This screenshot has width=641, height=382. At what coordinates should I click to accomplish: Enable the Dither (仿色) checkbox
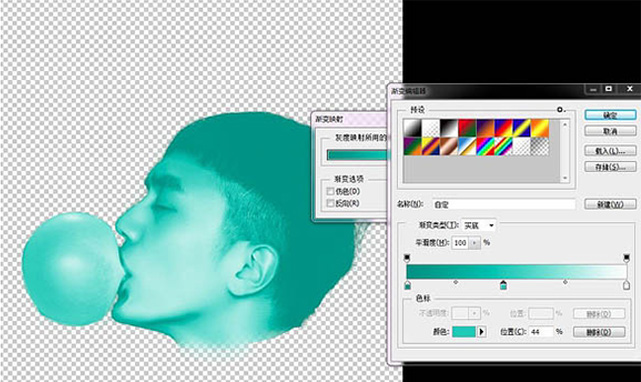click(x=330, y=191)
